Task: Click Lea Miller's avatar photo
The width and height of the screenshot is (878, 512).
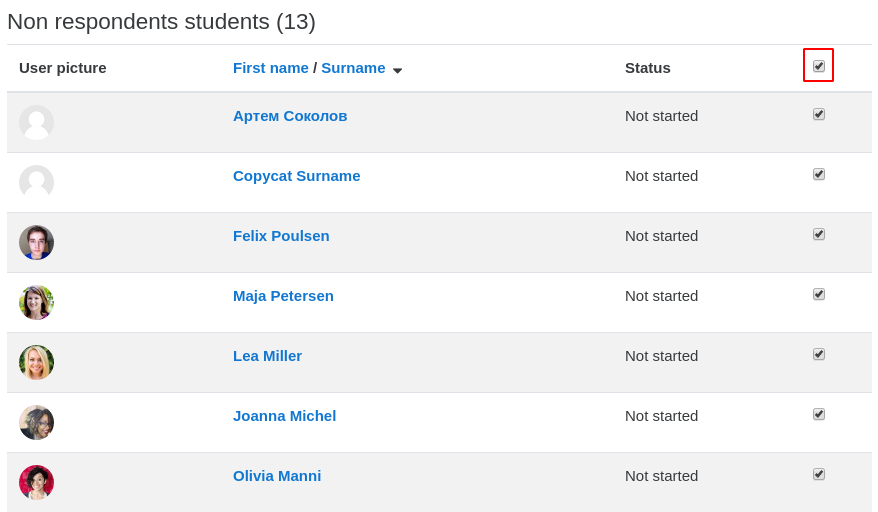Action: (x=36, y=362)
